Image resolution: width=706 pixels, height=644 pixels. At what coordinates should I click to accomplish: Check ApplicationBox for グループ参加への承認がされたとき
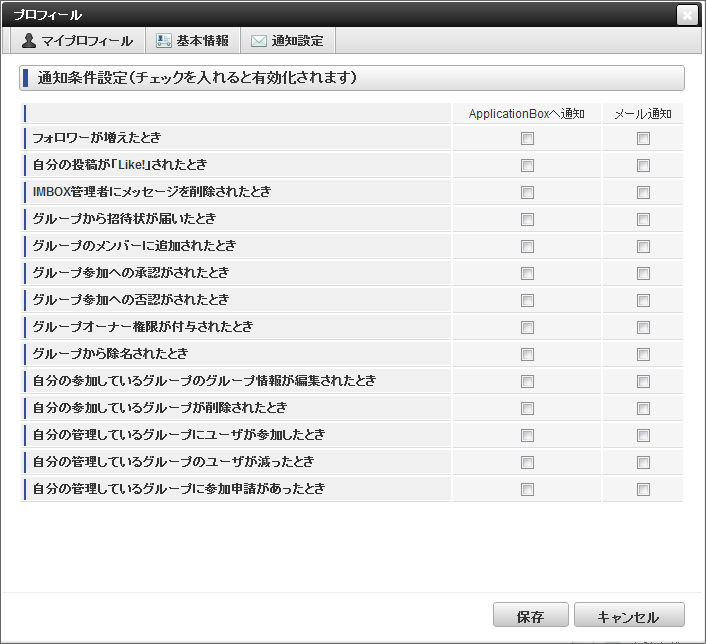pos(527,273)
